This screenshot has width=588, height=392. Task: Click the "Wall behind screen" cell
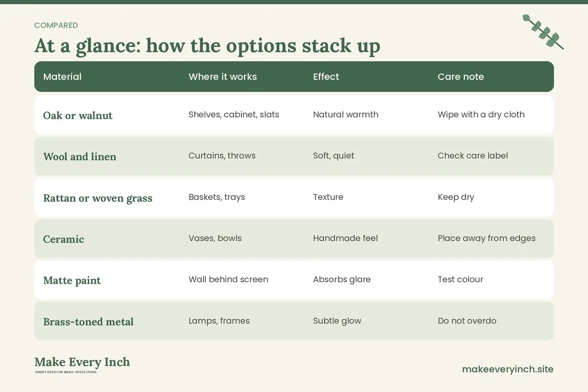(x=228, y=279)
